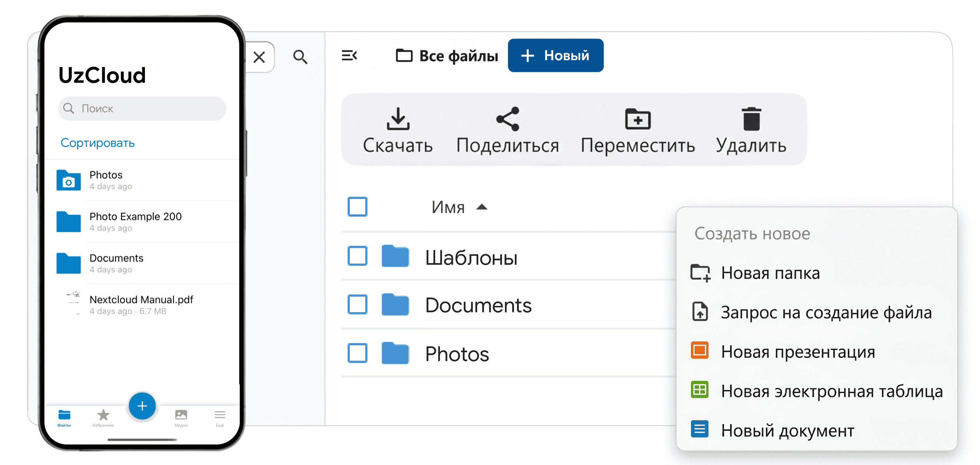Click the green spreadsheet icon

coord(699,390)
